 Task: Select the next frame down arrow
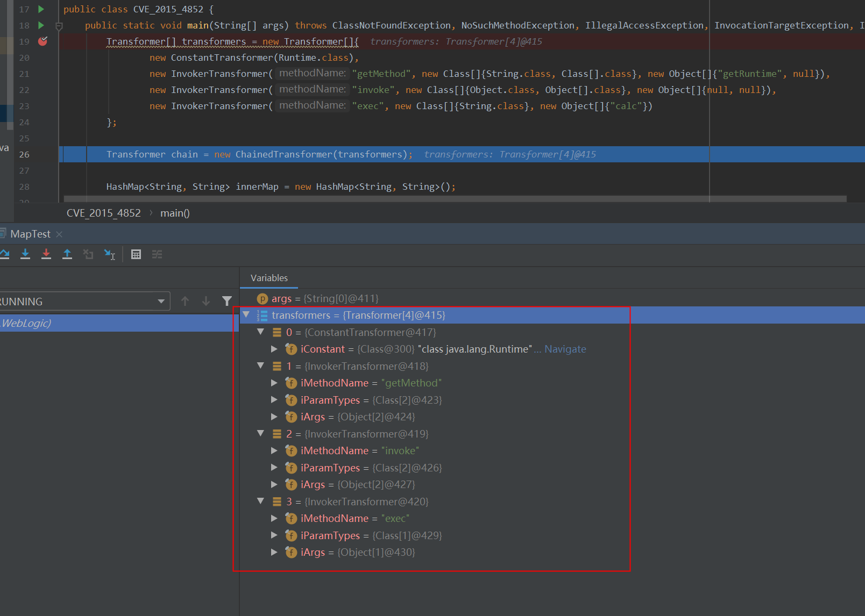[x=206, y=301]
